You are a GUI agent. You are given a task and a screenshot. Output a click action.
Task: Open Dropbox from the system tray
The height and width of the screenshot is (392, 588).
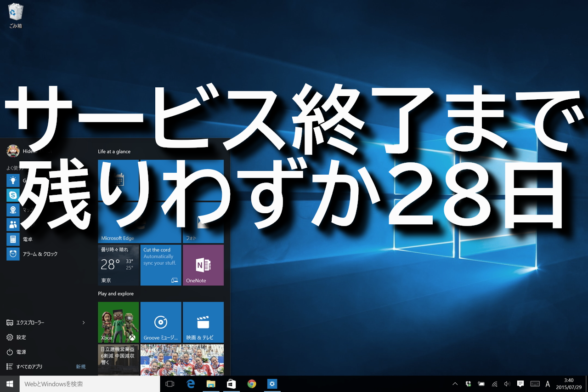tap(468, 384)
